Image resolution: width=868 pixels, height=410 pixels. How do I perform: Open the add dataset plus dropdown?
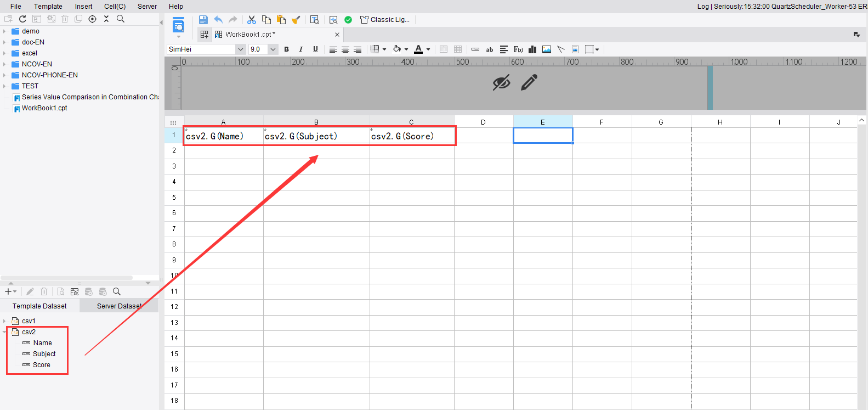click(10, 291)
